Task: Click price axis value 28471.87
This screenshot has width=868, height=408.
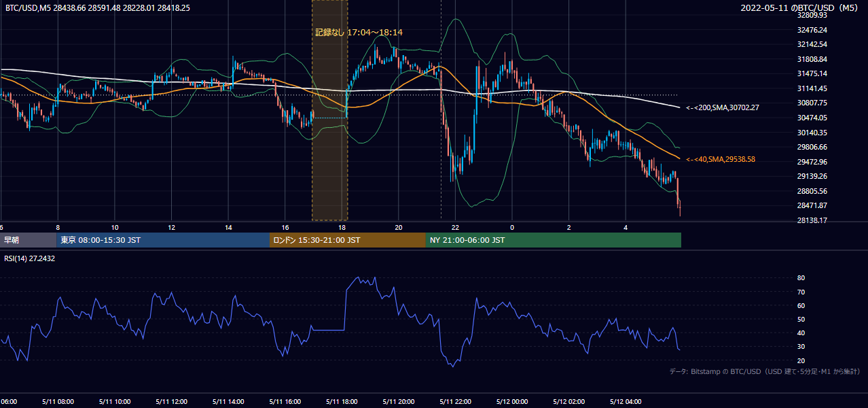Action: 812,205
